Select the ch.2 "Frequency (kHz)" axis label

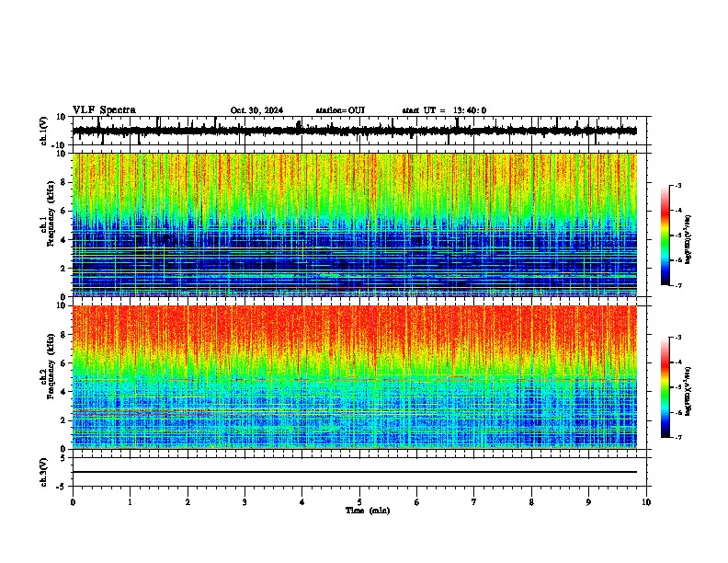pos(51,366)
